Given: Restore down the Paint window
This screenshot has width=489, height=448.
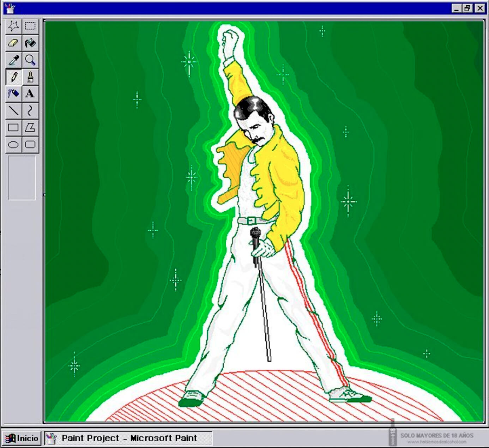Looking at the screenshot, I should tap(467, 8).
